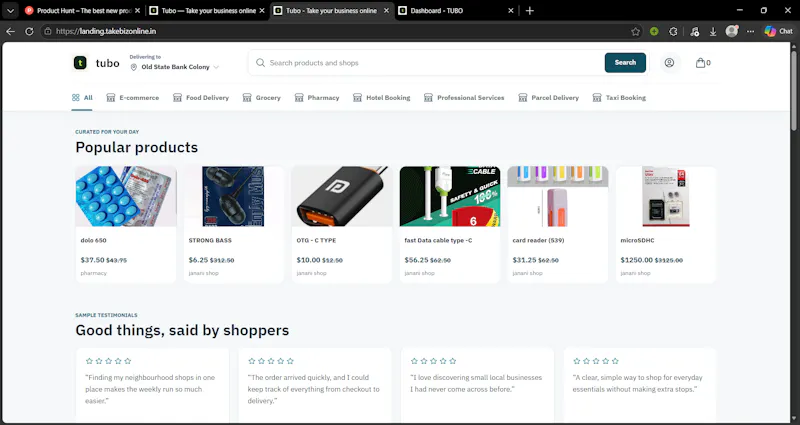Click the dolo 650 product title
Screen dimensions: 800x425
coord(93,240)
